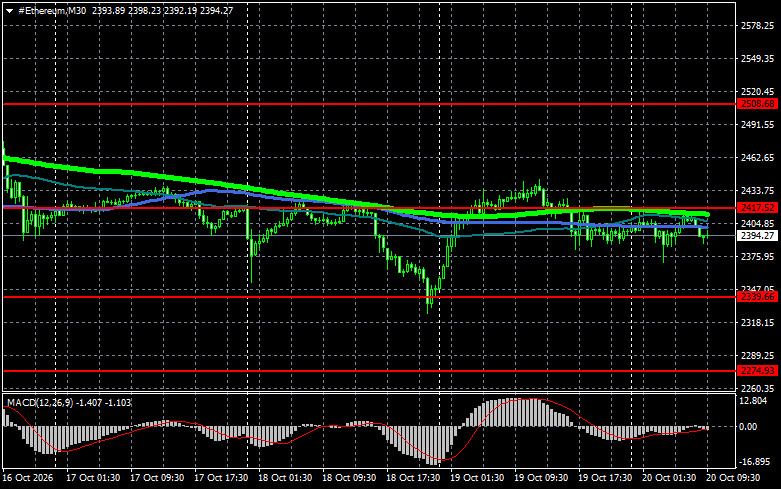Click the 2404.85 price scale value
The image size is (781, 489).
[x=758, y=224]
